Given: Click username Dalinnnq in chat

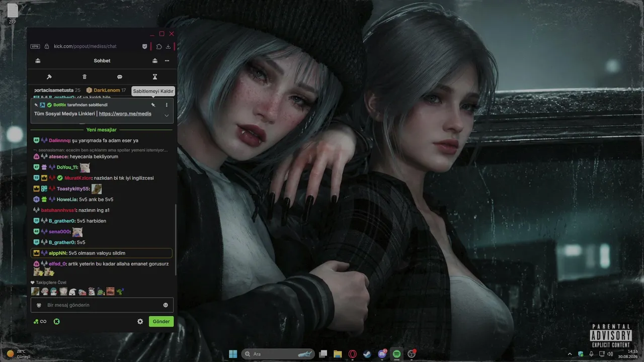Looking at the screenshot, I should tap(59, 140).
